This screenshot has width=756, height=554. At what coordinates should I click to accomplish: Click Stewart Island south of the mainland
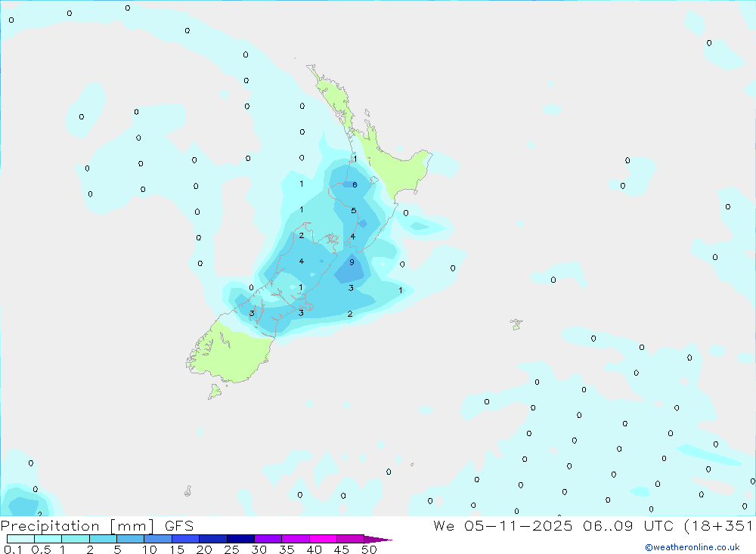point(215,392)
